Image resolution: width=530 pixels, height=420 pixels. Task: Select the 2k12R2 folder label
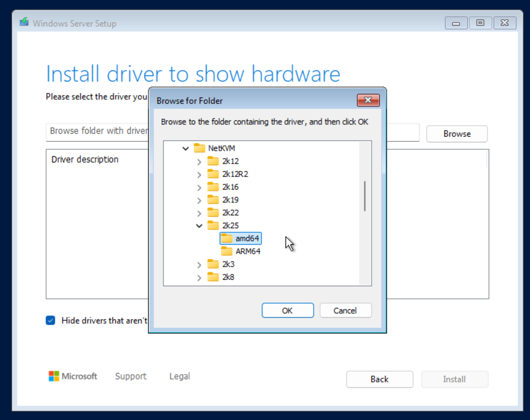[235, 174]
